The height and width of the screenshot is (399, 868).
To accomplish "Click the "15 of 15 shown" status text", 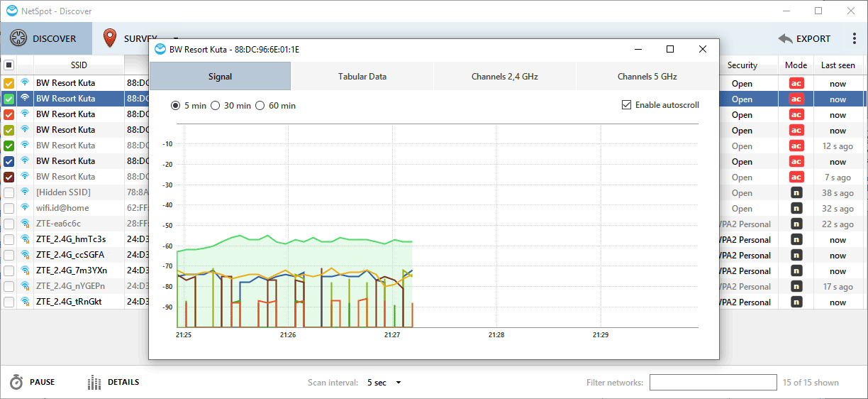I will 811,383.
